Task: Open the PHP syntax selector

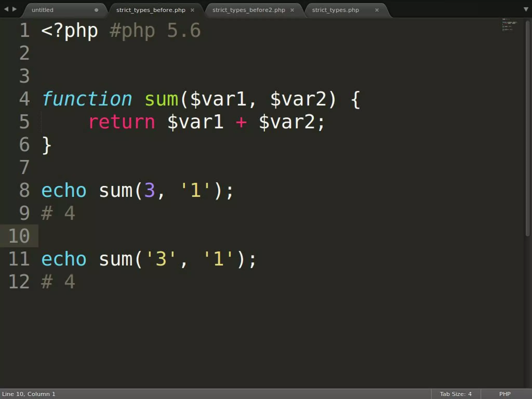Action: [505, 394]
